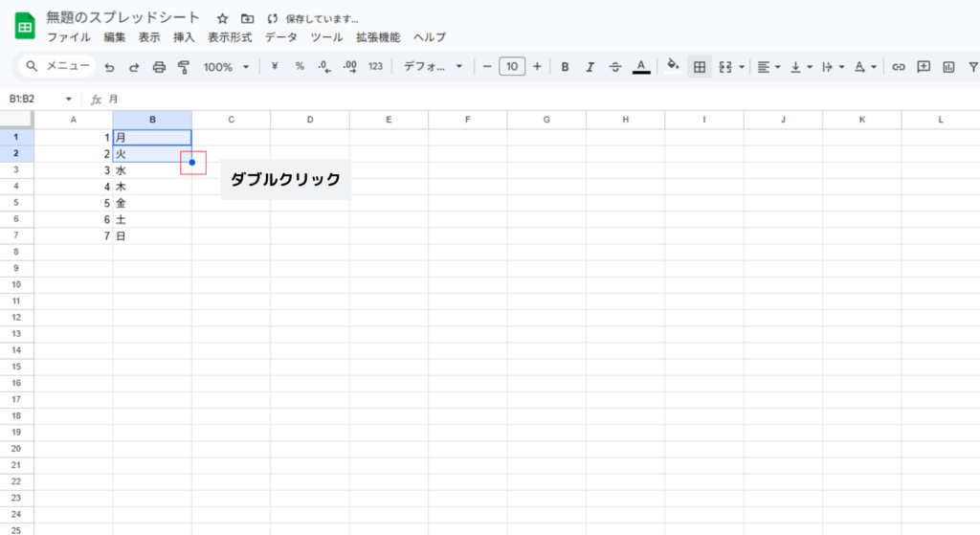Open the vertical align dropdown
Viewport: 980px width, 535px height.
[801, 67]
